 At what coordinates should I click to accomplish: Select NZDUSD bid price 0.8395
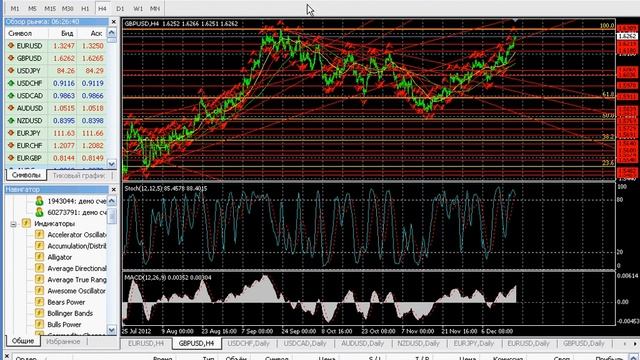click(64, 120)
